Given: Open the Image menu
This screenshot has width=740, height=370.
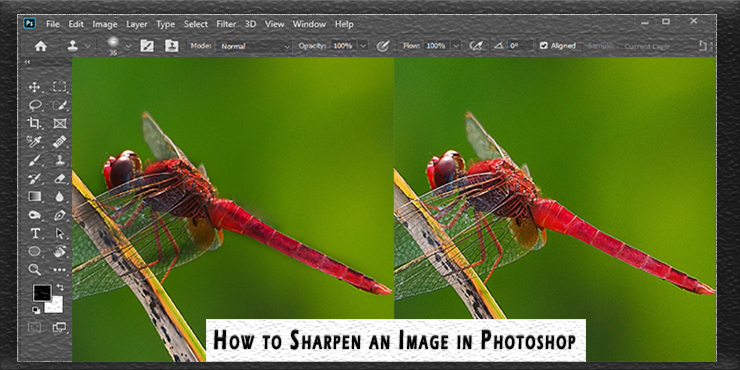Looking at the screenshot, I should click(105, 24).
